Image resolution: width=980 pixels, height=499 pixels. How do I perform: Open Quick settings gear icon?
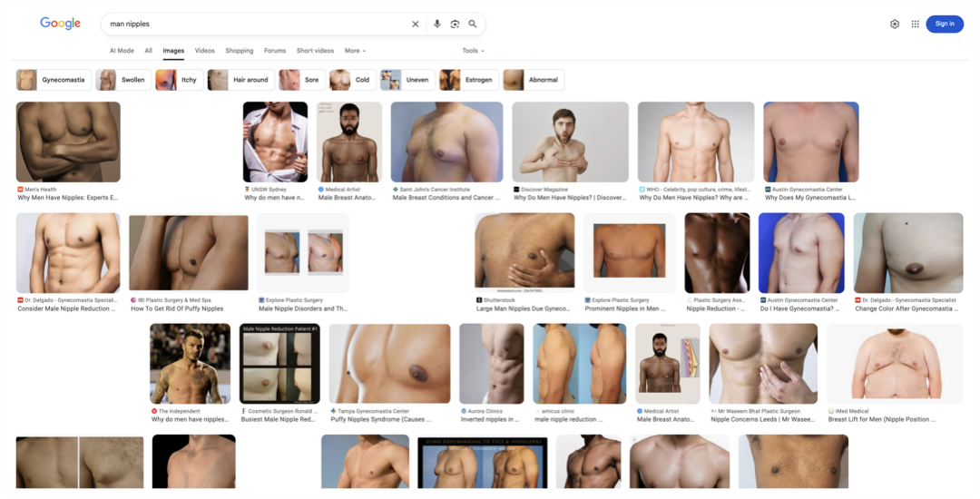[x=895, y=24]
